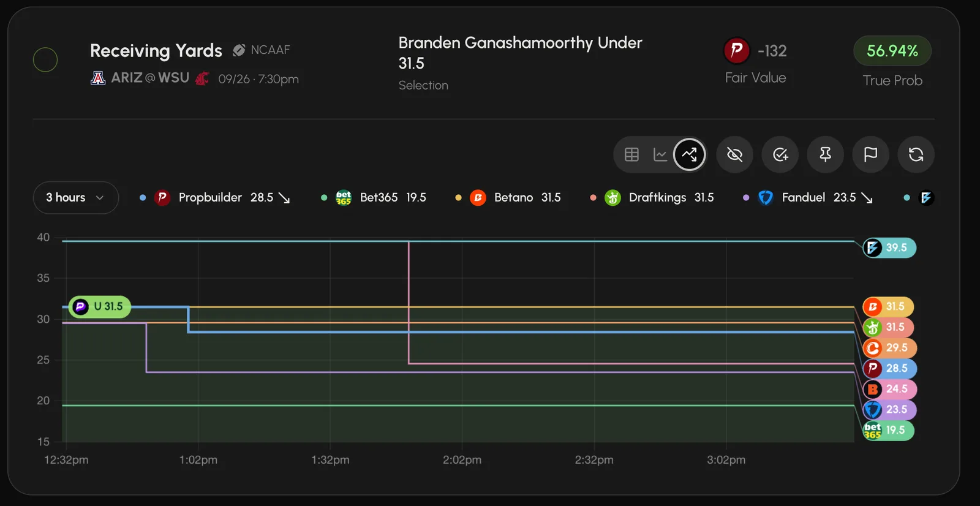Click the Washington State team logo
This screenshot has height=506, width=980.
tap(202, 78)
